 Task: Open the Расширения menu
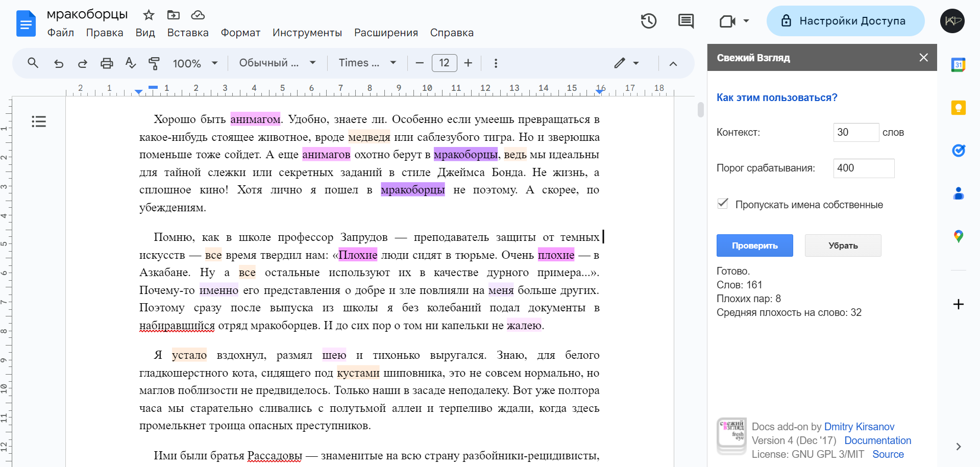[386, 33]
